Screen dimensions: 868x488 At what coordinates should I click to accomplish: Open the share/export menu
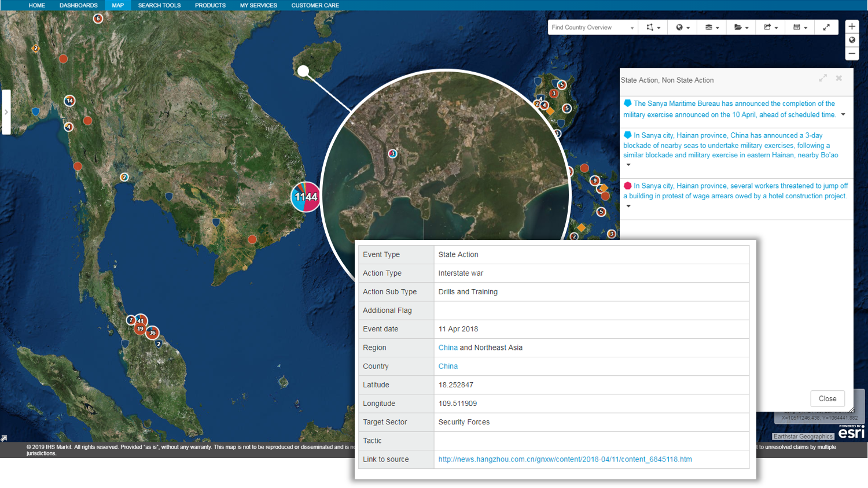(x=771, y=27)
